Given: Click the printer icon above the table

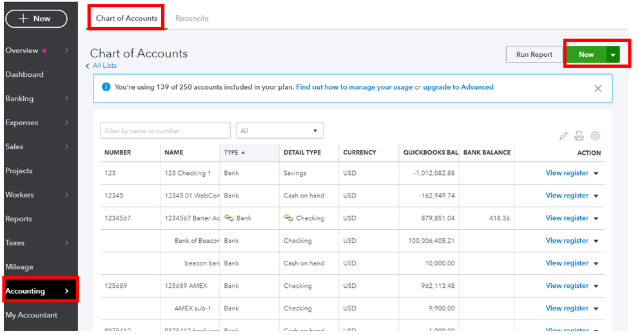Looking at the screenshot, I should coord(579,136).
